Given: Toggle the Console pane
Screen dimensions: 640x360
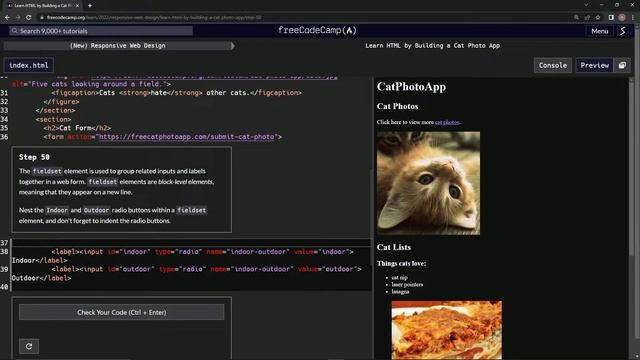Looking at the screenshot, I should (553, 65).
